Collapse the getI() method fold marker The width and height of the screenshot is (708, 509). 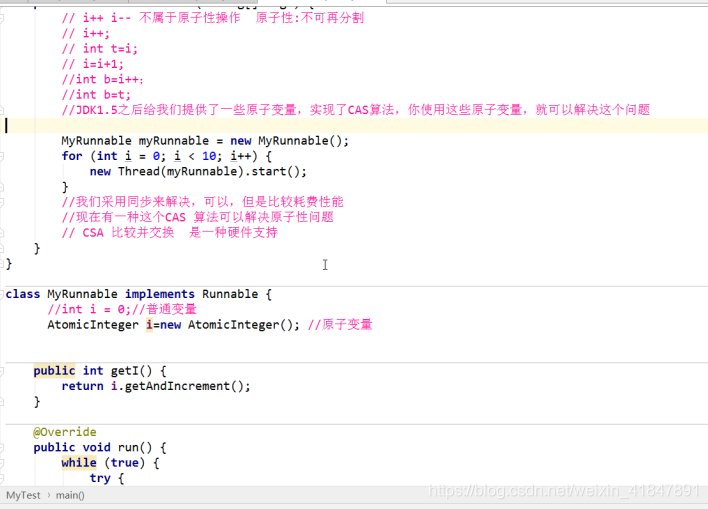point(2,371)
